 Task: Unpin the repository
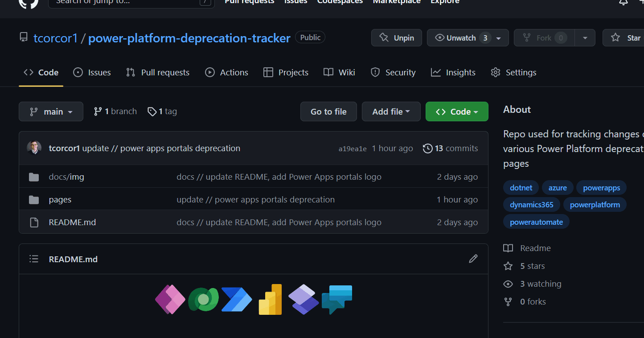tap(397, 38)
